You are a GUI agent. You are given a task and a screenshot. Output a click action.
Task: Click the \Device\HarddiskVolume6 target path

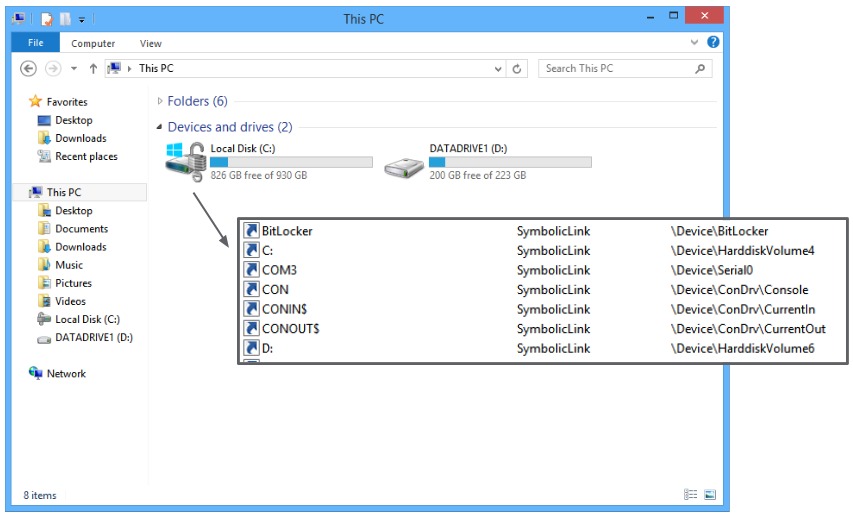[x=743, y=349]
